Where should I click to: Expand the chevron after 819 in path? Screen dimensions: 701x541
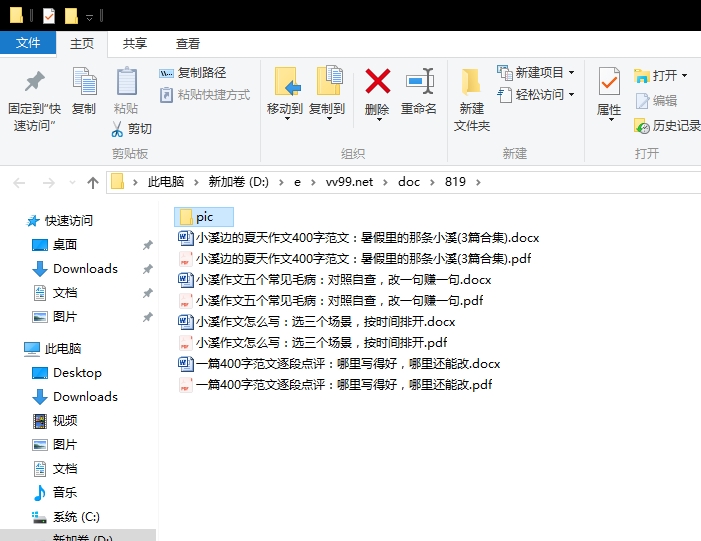click(x=478, y=182)
